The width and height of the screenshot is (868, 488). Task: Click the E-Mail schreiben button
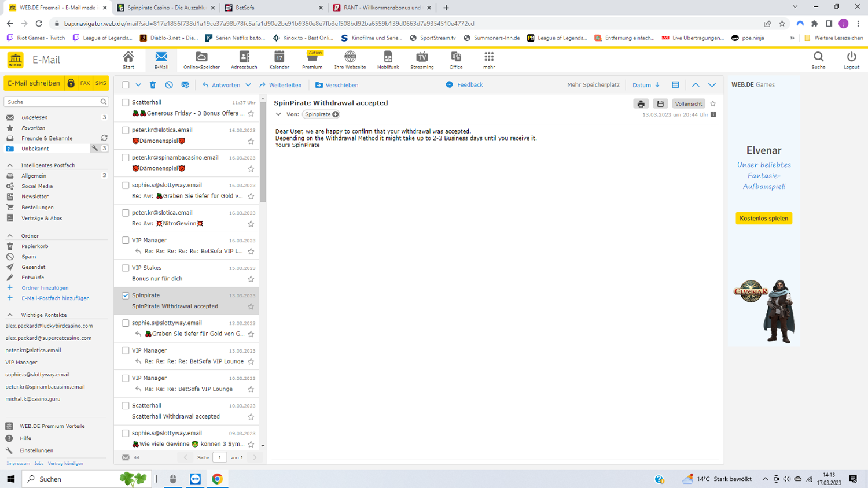point(35,83)
